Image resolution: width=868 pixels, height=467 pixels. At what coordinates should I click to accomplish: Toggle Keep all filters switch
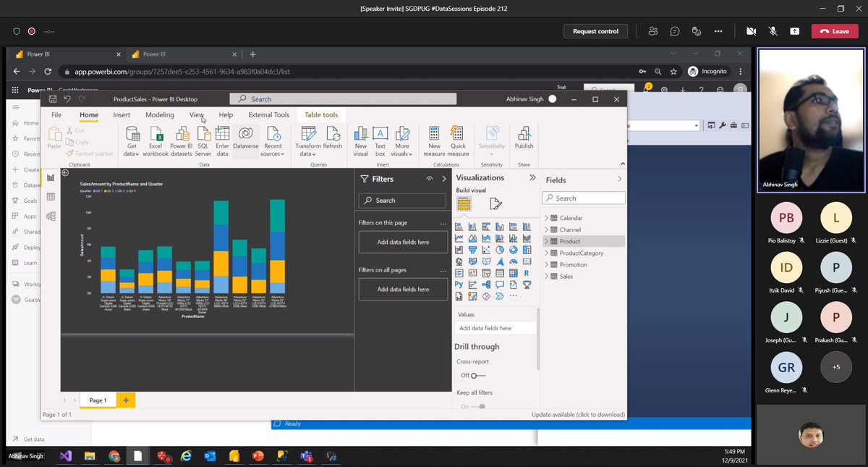[x=478, y=406]
